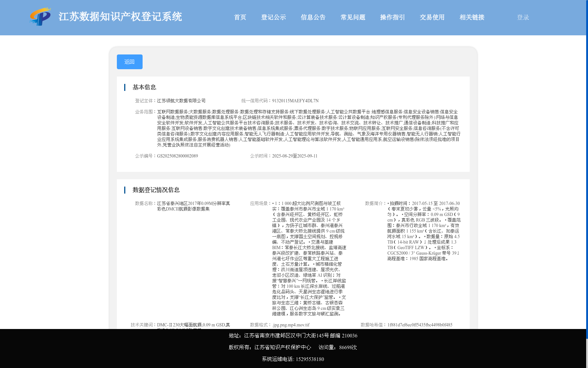
Task: Select the 数据登记情况信息 section heading
Action: (x=156, y=190)
